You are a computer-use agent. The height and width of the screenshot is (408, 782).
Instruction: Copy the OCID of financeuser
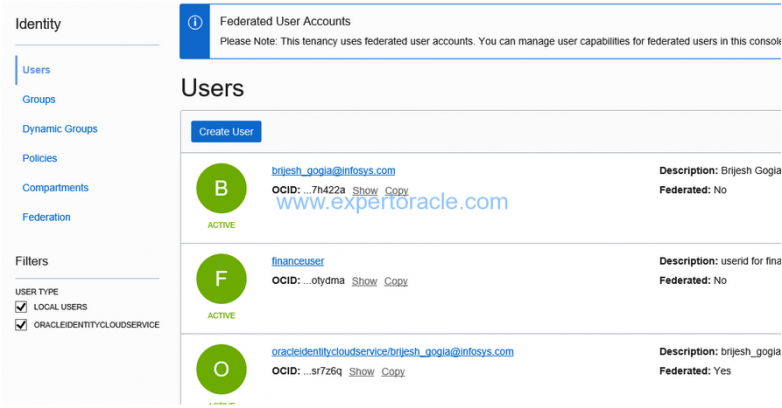pos(395,281)
